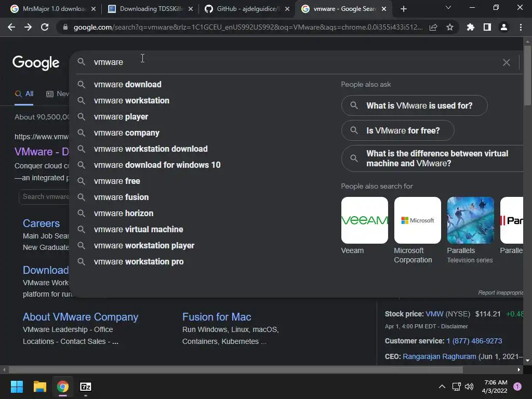This screenshot has height=399, width=532.
Task: Open the Chrome extensions puzzle icon
Action: pyautogui.click(x=470, y=27)
